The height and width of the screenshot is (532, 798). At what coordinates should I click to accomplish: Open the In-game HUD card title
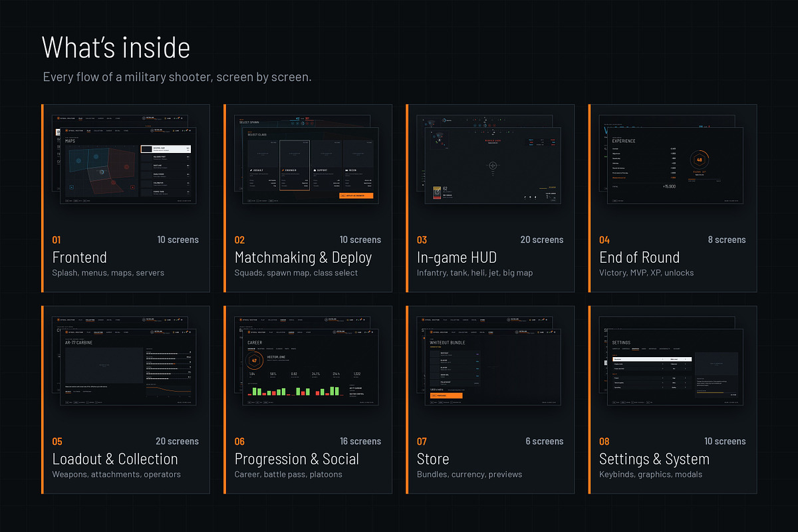(x=457, y=257)
